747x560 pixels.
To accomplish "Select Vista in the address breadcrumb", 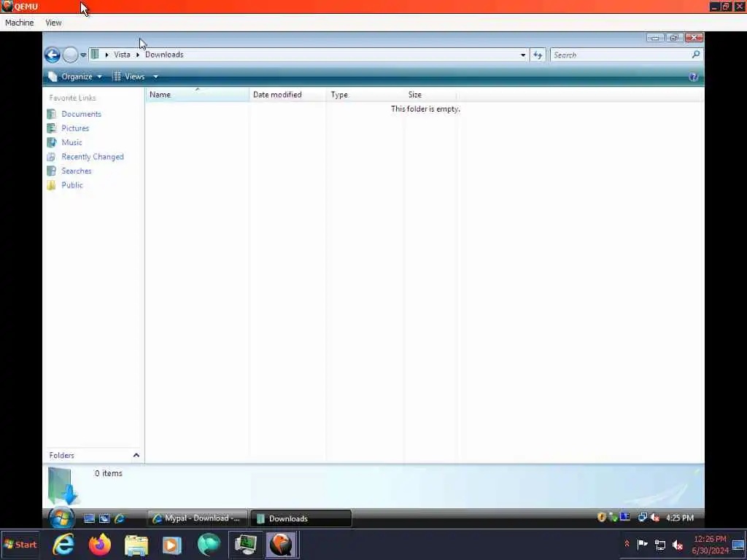I will [x=122, y=55].
